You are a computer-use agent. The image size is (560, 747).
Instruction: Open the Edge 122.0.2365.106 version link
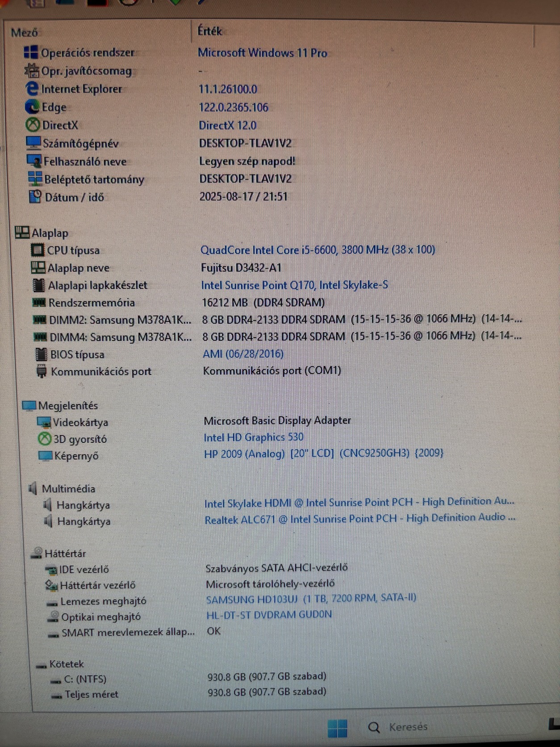tap(234, 107)
